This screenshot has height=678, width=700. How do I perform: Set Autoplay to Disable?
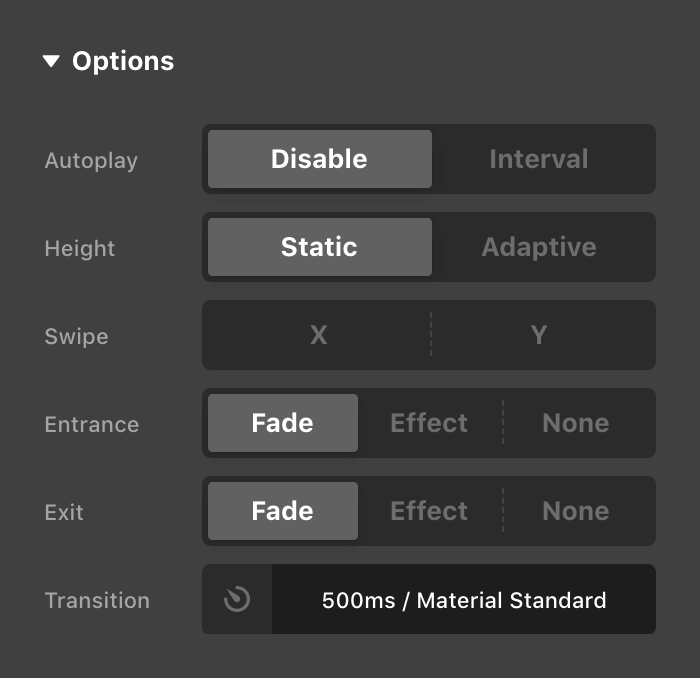319,159
